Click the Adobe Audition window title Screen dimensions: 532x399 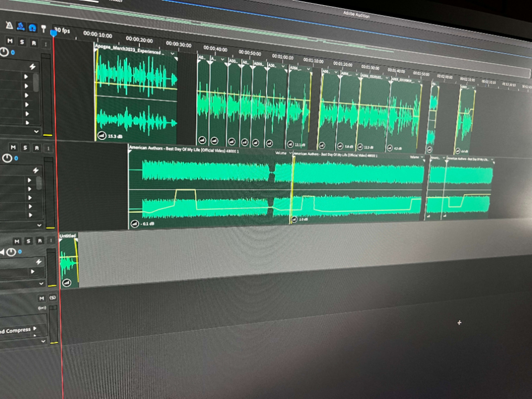tap(356, 15)
